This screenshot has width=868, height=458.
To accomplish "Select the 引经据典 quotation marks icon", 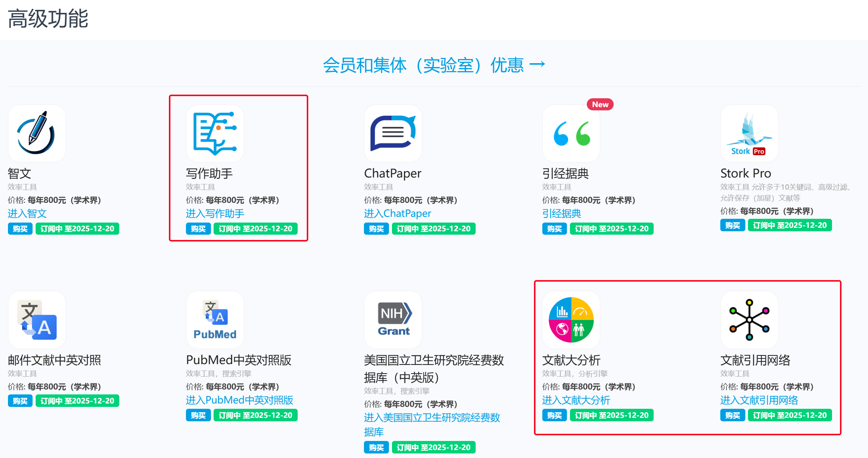I will [x=571, y=133].
